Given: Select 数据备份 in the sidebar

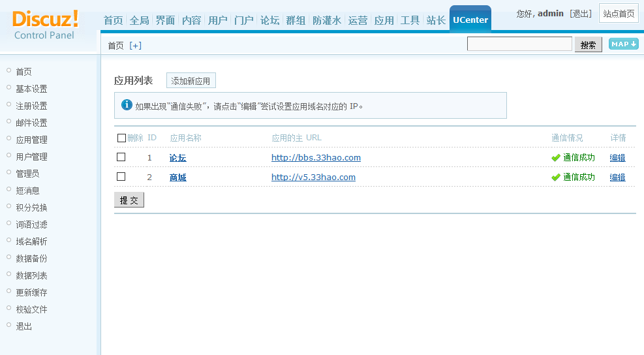Looking at the screenshot, I should pos(31,258).
